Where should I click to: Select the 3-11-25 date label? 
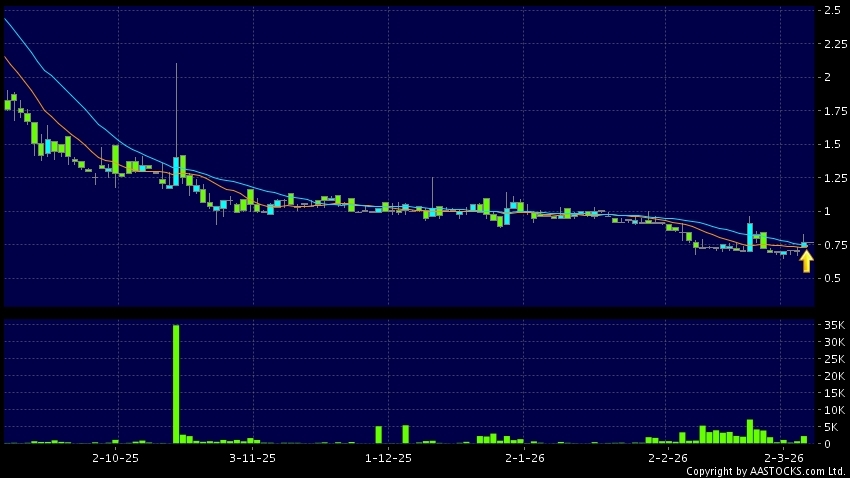pos(252,458)
